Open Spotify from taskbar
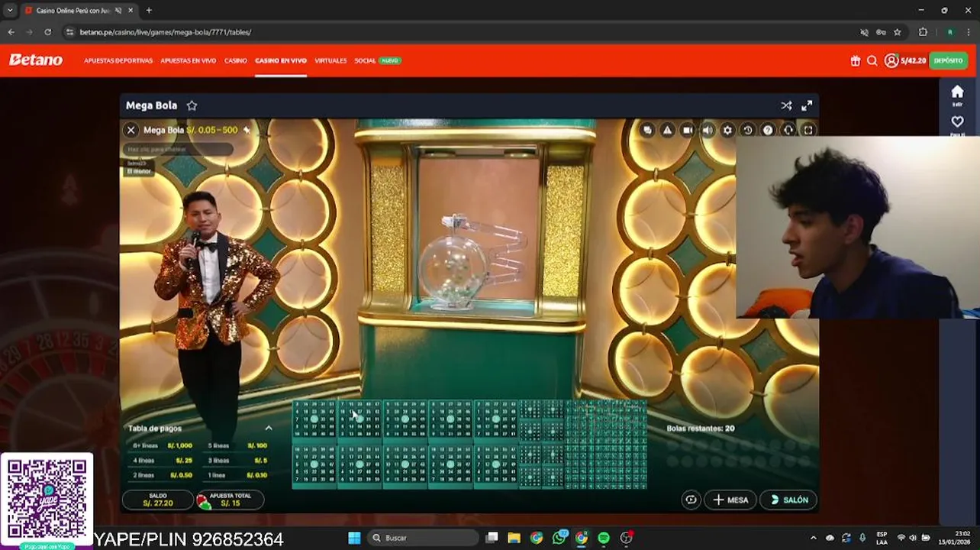980x550 pixels. [604, 538]
